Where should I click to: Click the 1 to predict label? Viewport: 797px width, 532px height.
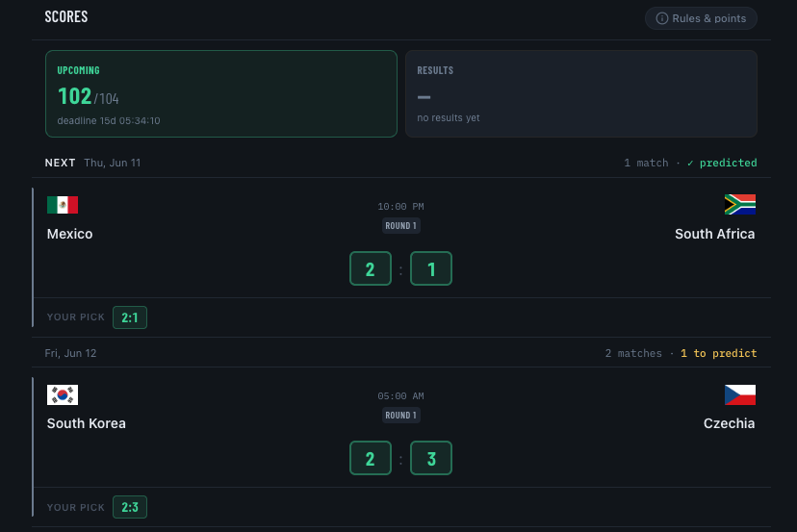point(719,353)
